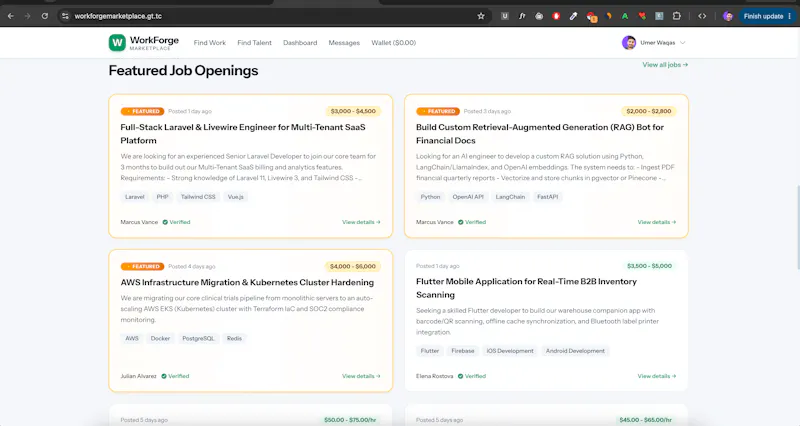800x426 pixels.
Task: Click the green A extension icon
Action: click(625, 16)
